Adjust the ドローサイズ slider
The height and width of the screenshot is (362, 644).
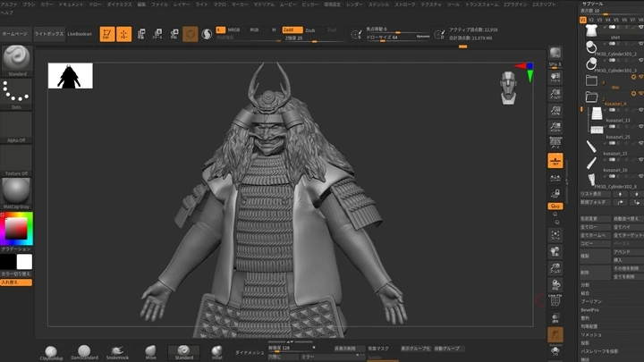point(397,38)
